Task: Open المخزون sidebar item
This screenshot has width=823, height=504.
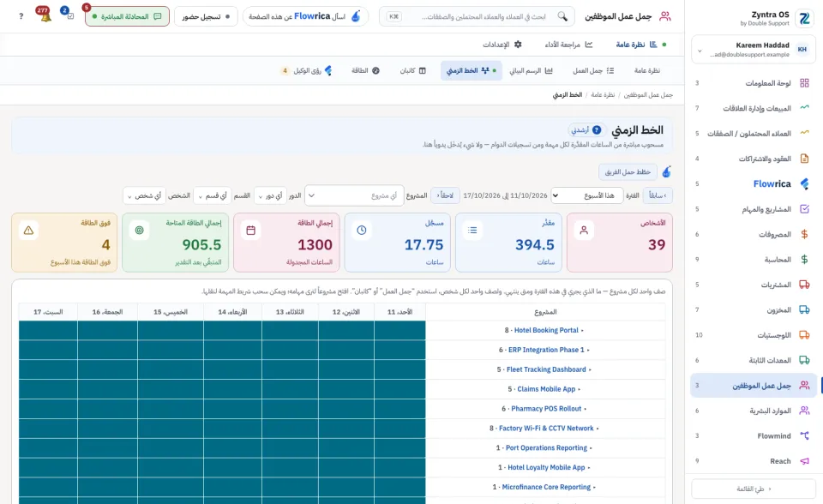Action: pyautogui.click(x=754, y=309)
